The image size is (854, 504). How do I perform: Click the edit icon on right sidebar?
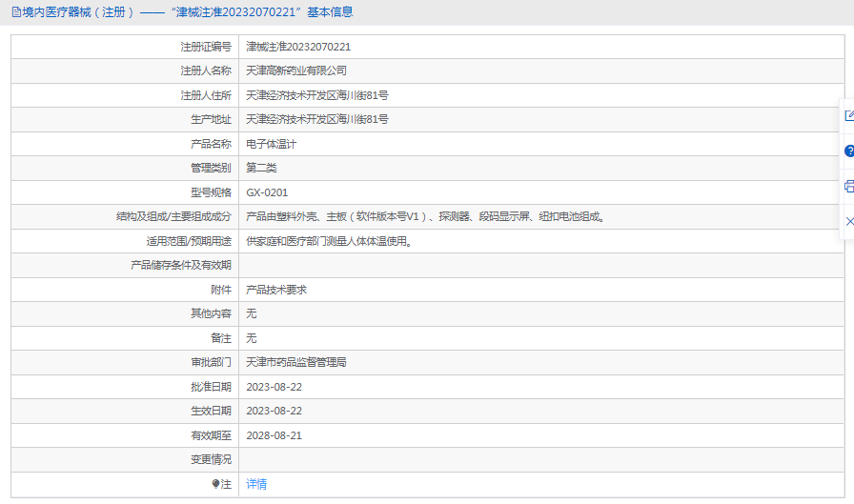coord(849,115)
